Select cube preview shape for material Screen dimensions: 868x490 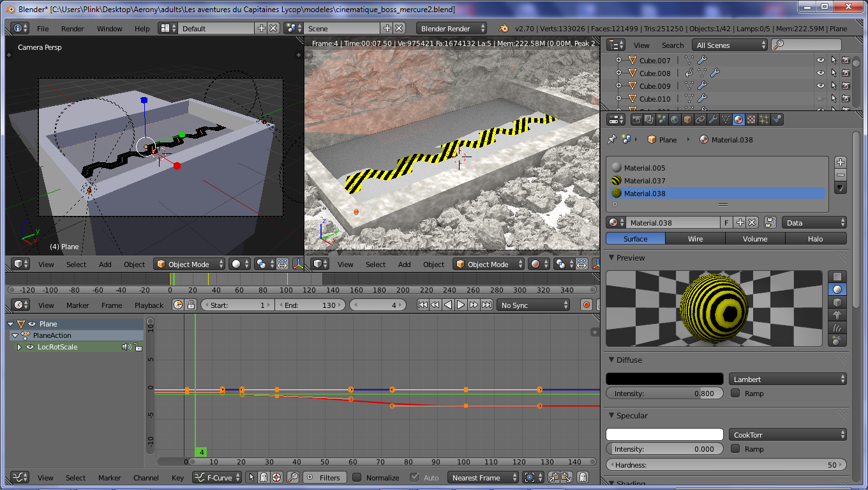tap(837, 302)
